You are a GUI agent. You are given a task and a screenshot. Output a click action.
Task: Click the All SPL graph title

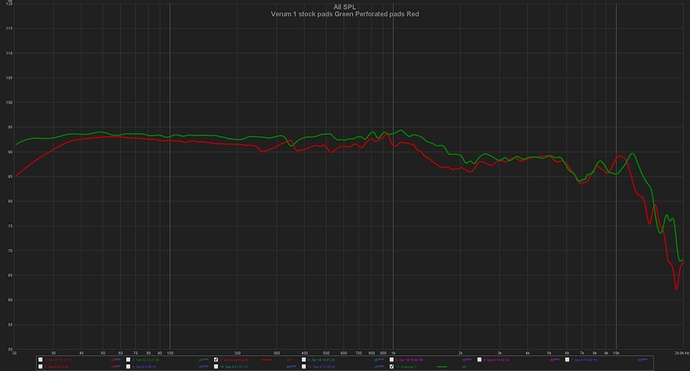345,7
